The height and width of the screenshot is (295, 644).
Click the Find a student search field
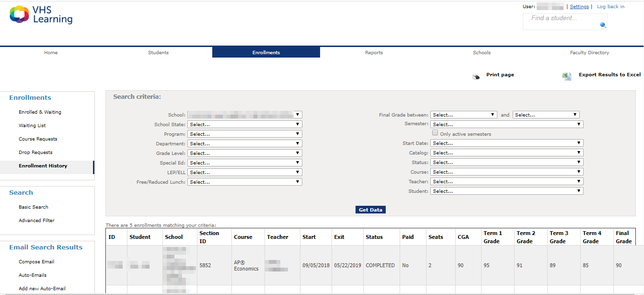tap(561, 19)
